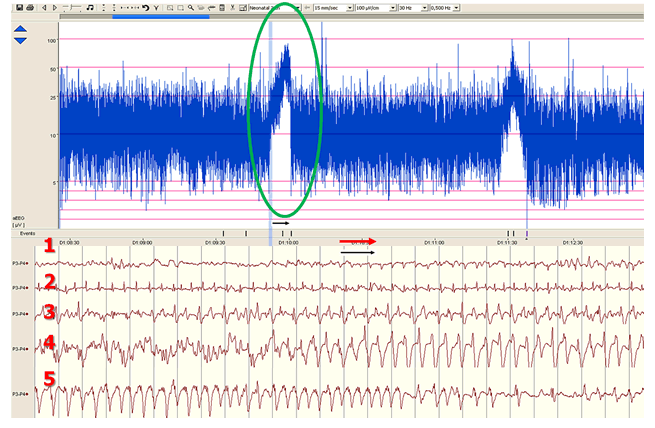The width and height of the screenshot is (655, 428).
Task: Click the blue horizontal overview scrollbar
Action: tap(160, 16)
